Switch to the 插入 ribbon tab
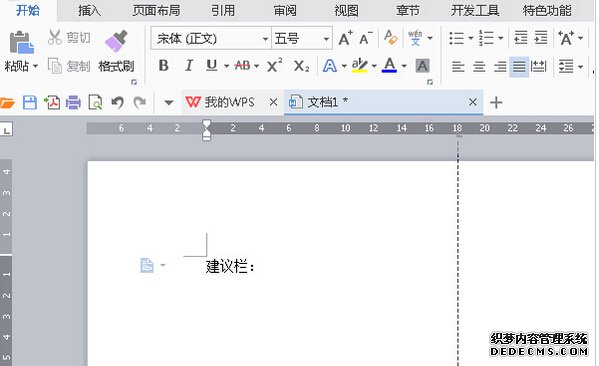This screenshot has width=599, height=366. tap(89, 10)
